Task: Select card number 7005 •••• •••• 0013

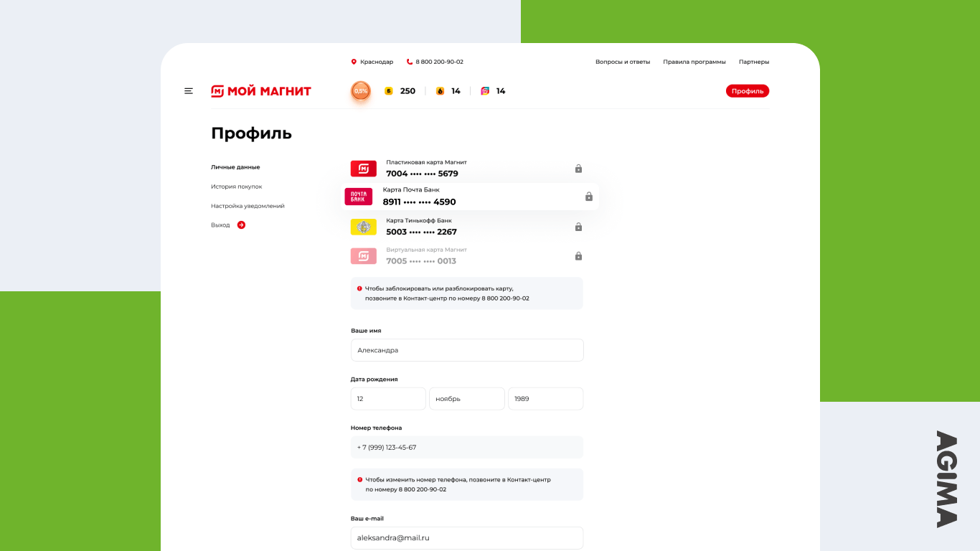Action: [x=421, y=261]
